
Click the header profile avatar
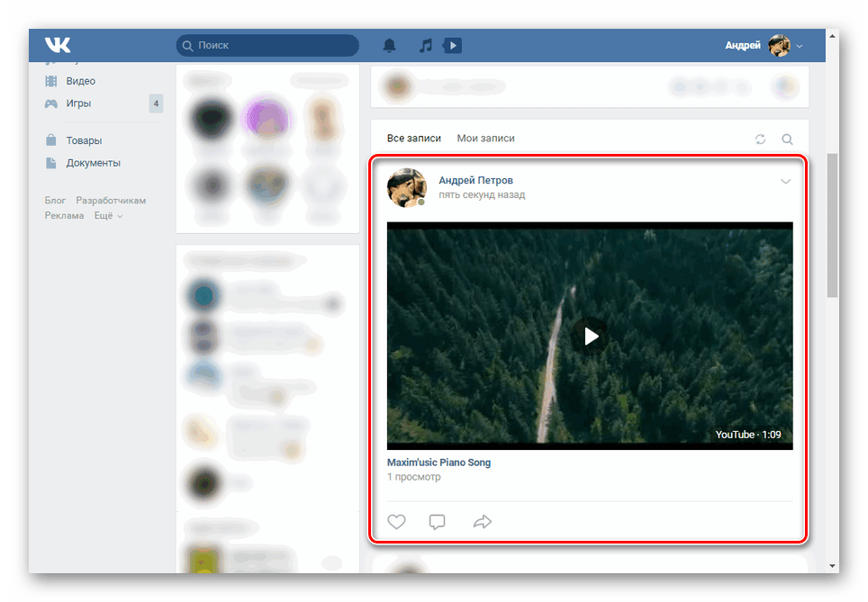pyautogui.click(x=779, y=45)
